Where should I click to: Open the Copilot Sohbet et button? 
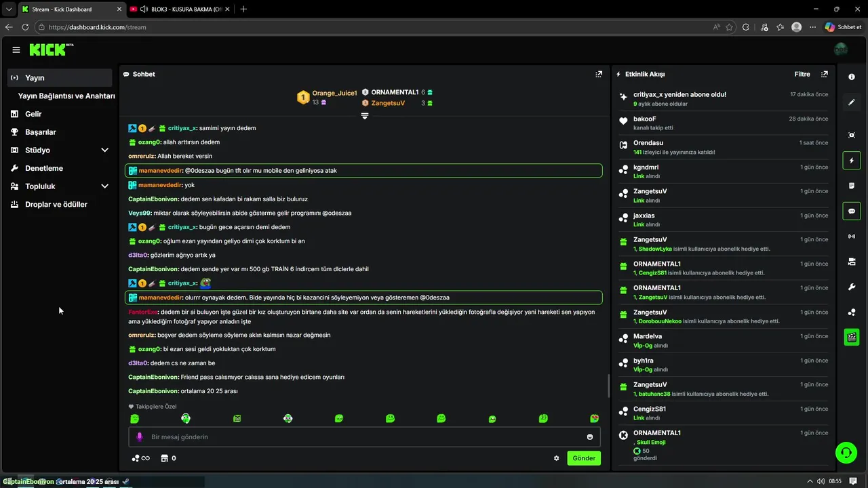843,27
